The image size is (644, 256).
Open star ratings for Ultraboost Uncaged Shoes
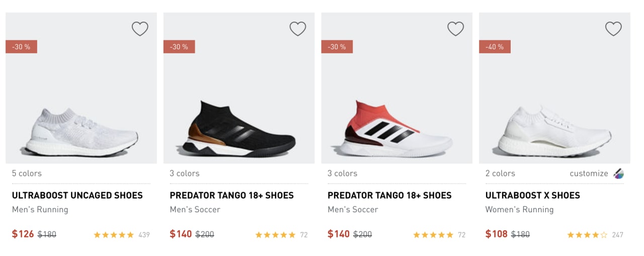(x=114, y=234)
